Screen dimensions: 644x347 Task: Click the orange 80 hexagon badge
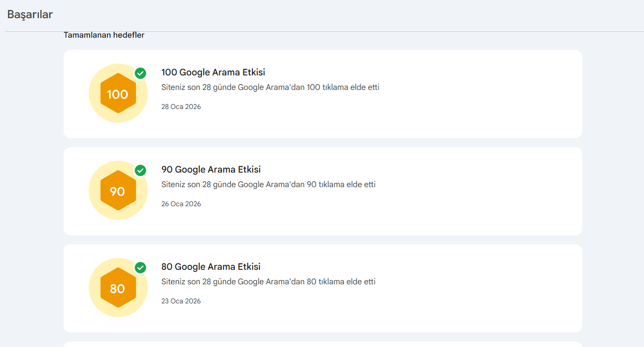[x=118, y=288]
